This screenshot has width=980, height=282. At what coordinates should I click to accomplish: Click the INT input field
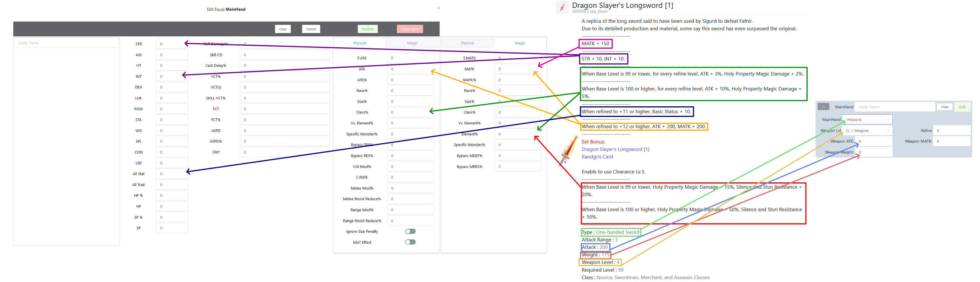(171, 76)
